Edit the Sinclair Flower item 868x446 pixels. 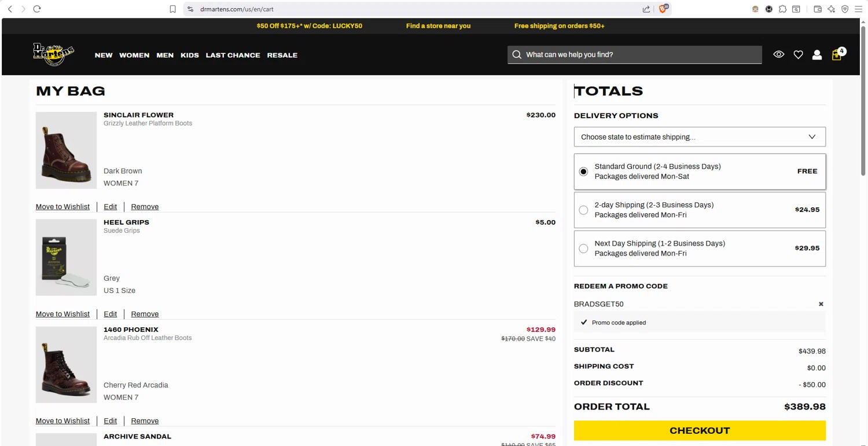coord(110,207)
